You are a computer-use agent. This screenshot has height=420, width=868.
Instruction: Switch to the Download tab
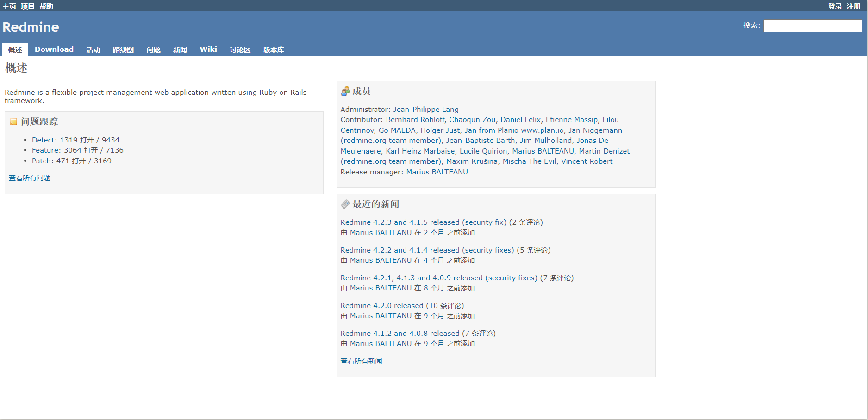point(54,49)
